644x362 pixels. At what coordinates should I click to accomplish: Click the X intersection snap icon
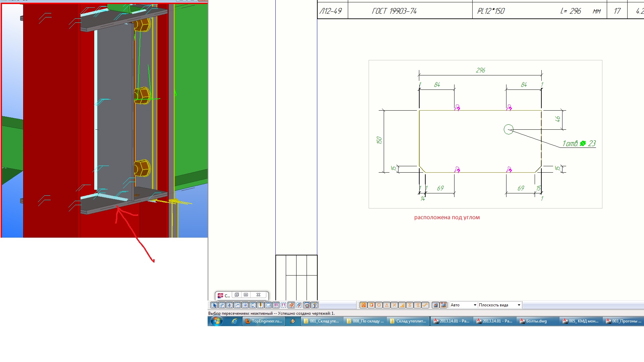click(394, 305)
